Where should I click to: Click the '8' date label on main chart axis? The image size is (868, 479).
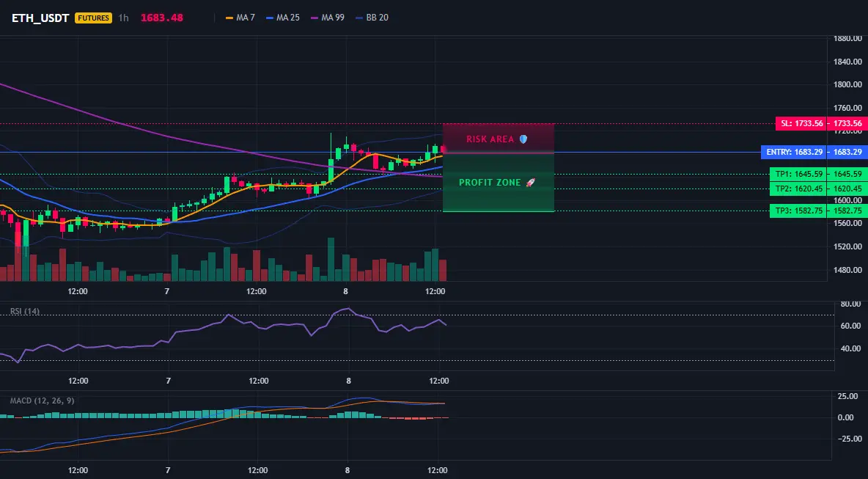click(346, 291)
